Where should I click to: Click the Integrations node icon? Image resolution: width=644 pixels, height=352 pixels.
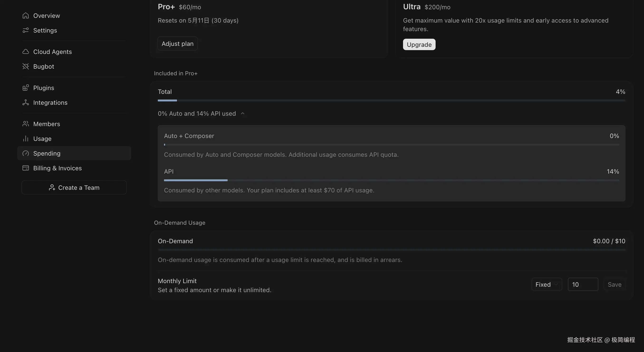click(25, 102)
